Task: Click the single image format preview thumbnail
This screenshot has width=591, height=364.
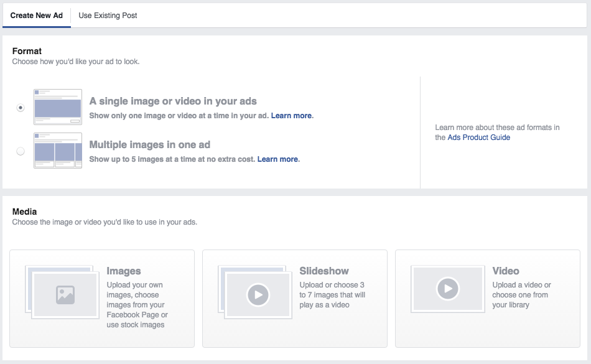Action: point(58,107)
